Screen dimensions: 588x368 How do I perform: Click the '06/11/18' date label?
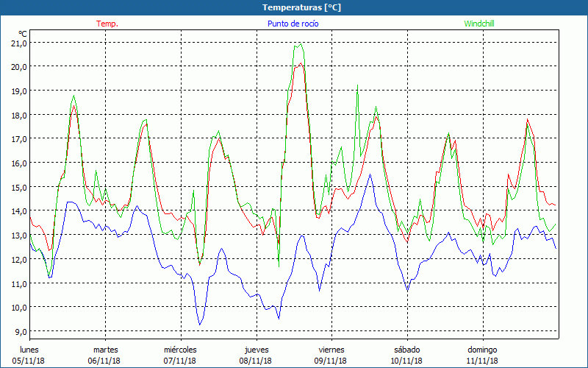click(x=104, y=361)
